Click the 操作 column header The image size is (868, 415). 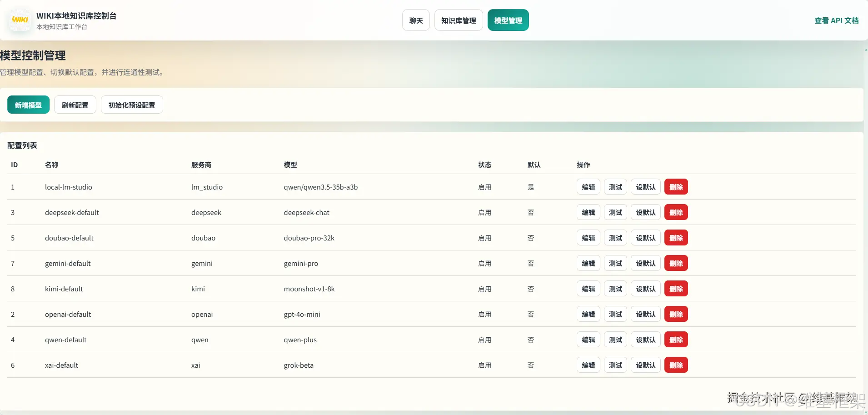584,165
